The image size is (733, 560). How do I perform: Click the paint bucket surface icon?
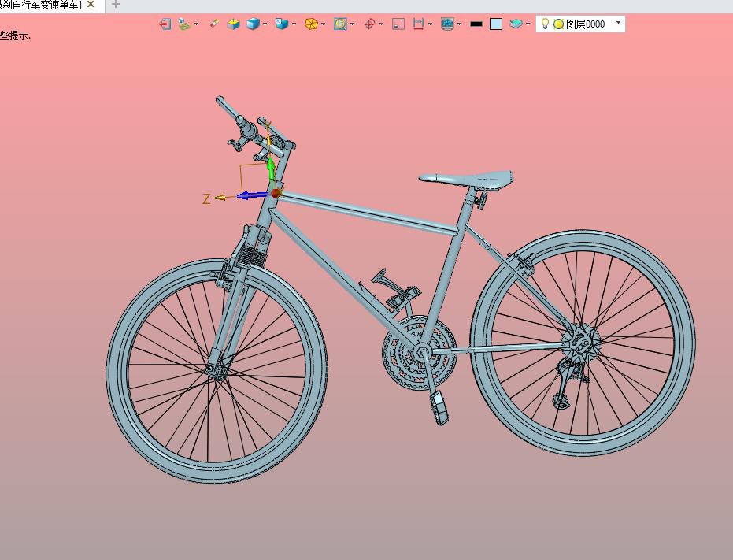point(185,24)
